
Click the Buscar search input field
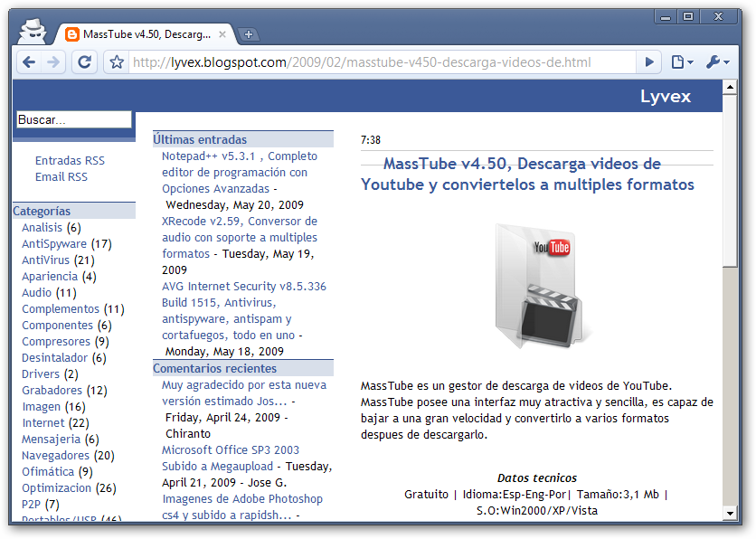[x=73, y=119]
